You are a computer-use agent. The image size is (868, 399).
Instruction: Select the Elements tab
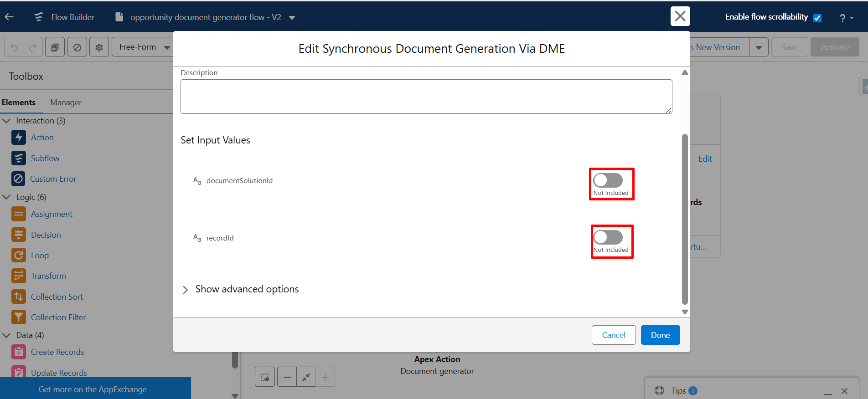coord(19,102)
